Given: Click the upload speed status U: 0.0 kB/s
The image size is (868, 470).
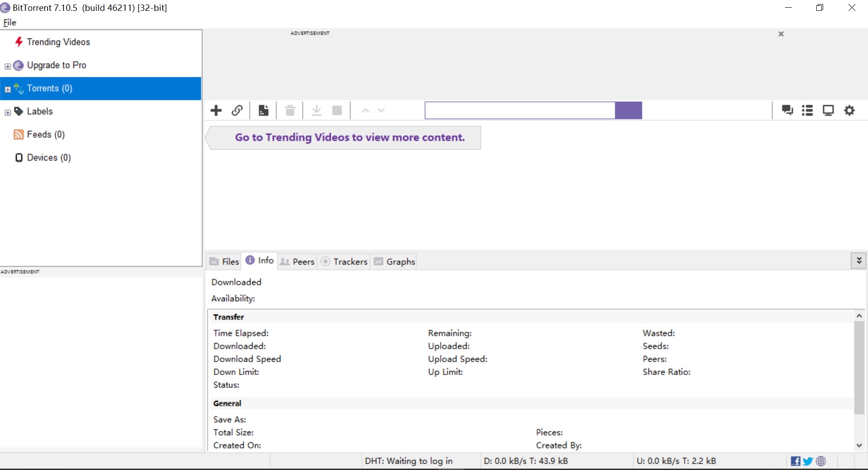Looking at the screenshot, I should tap(676, 461).
